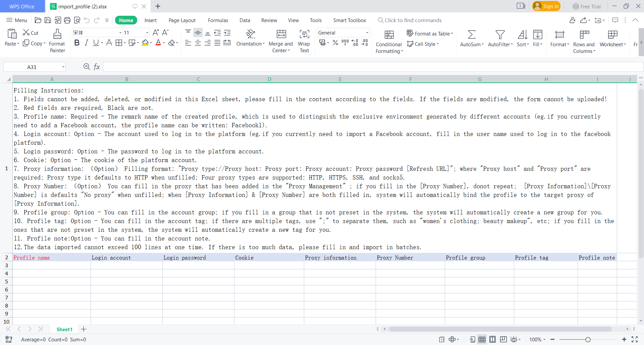Screen dimensions: 644x345
Task: Click the insert function fx icon
Action: coord(97,67)
